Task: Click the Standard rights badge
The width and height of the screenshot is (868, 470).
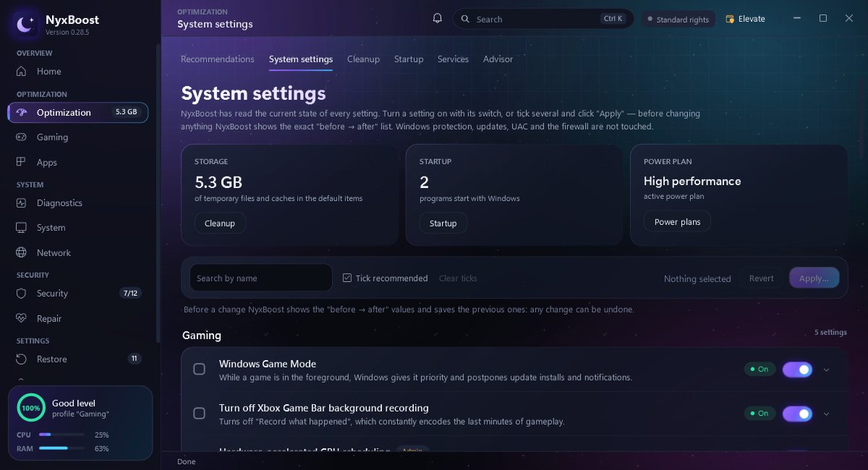Action: point(678,20)
